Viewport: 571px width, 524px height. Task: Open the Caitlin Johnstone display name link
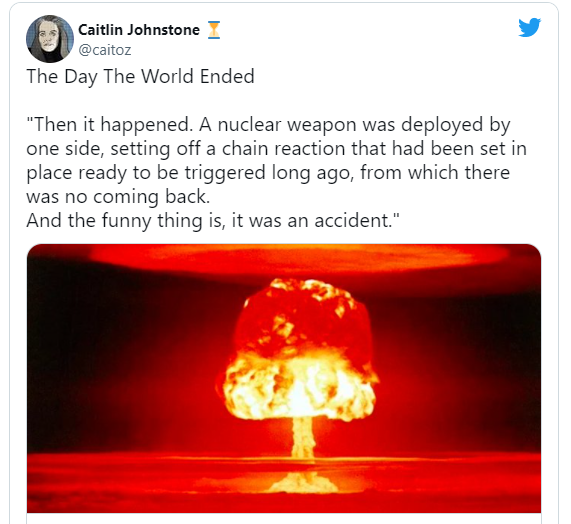[x=139, y=30]
